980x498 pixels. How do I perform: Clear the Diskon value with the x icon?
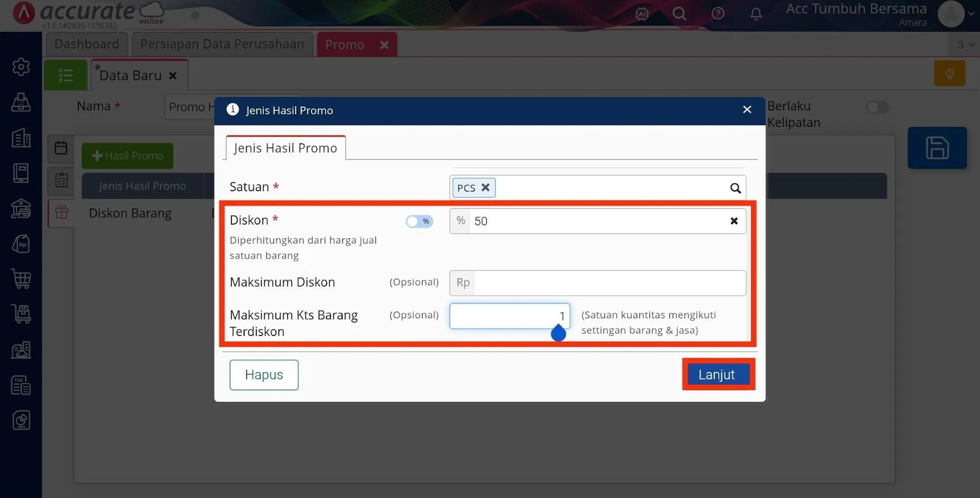click(x=734, y=221)
